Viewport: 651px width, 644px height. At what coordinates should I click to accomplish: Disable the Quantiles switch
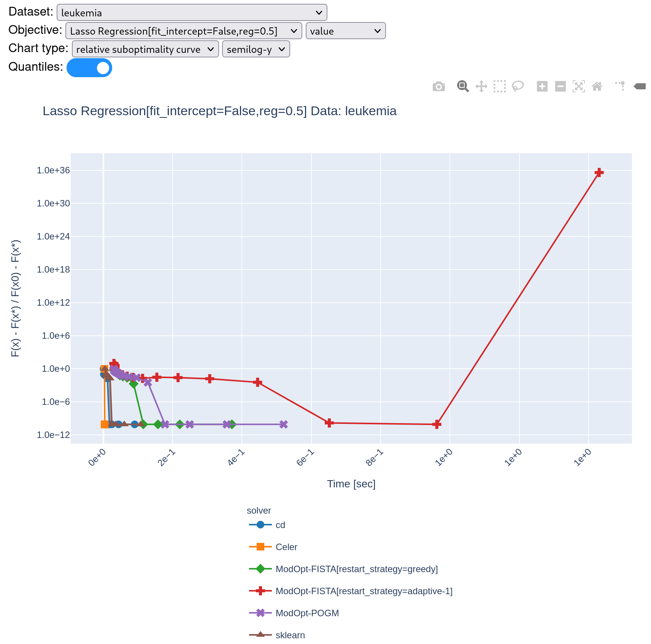89,68
